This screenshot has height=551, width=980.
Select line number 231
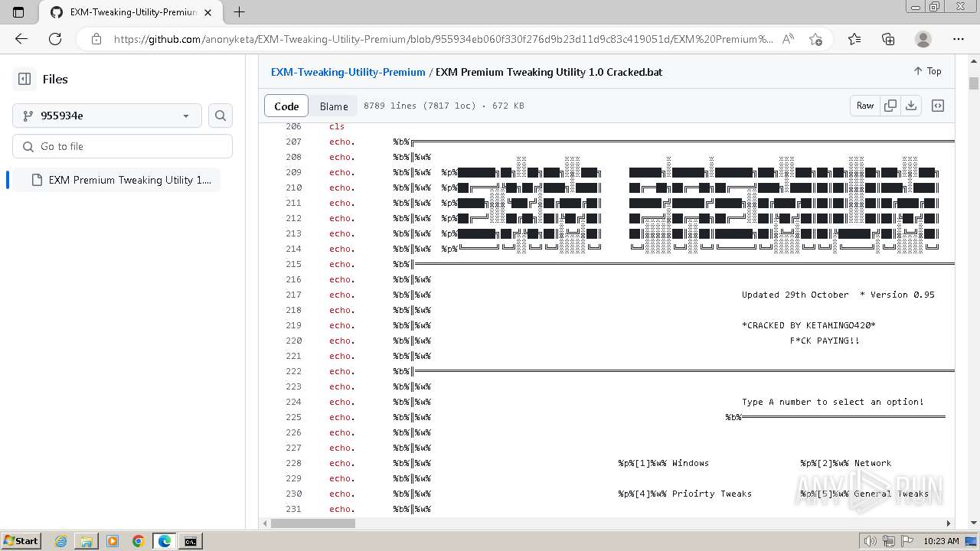(293, 509)
